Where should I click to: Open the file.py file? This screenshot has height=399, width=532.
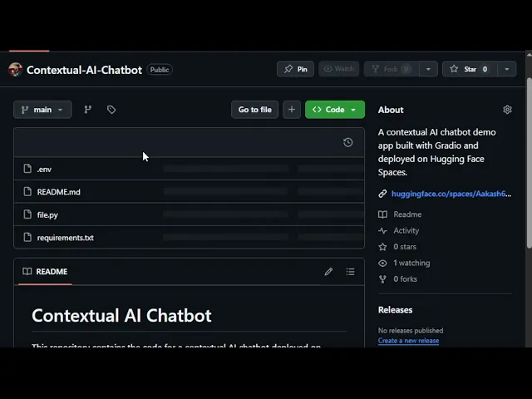pos(47,214)
